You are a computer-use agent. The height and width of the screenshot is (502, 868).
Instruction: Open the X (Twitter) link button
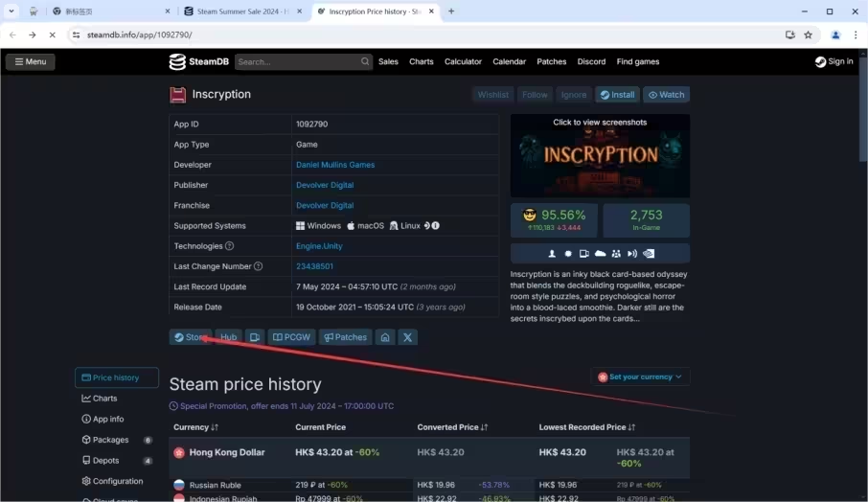coord(407,337)
